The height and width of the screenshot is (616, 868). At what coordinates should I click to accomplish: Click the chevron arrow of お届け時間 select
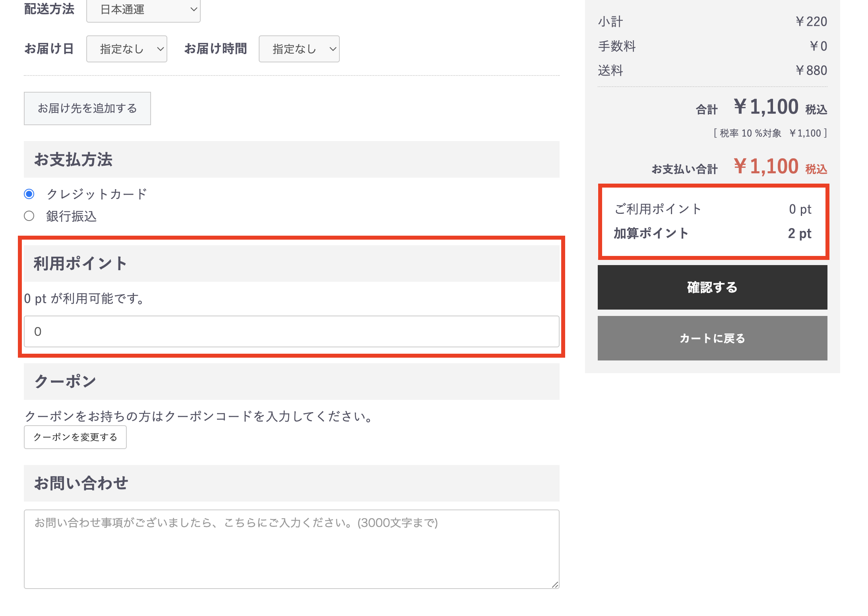[x=333, y=49]
